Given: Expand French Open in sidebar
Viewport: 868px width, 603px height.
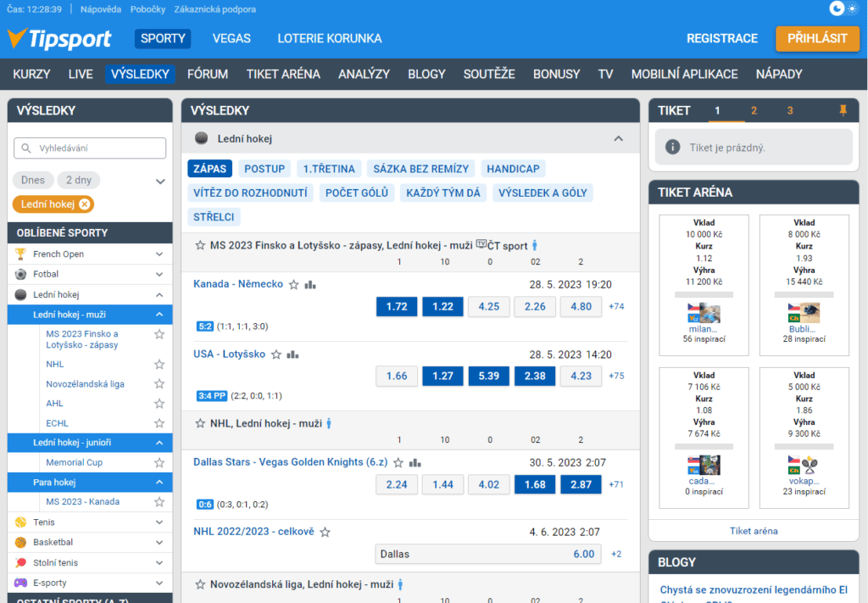Looking at the screenshot, I should pyautogui.click(x=159, y=254).
